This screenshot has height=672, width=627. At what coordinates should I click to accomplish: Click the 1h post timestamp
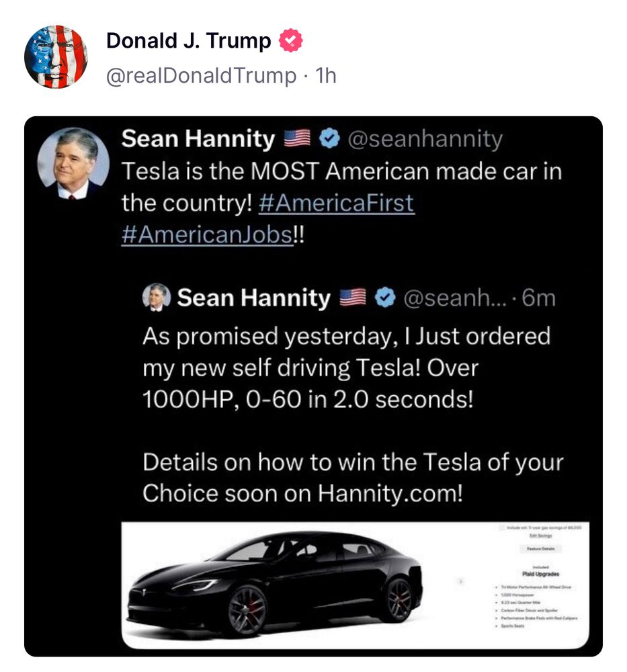[x=325, y=76]
